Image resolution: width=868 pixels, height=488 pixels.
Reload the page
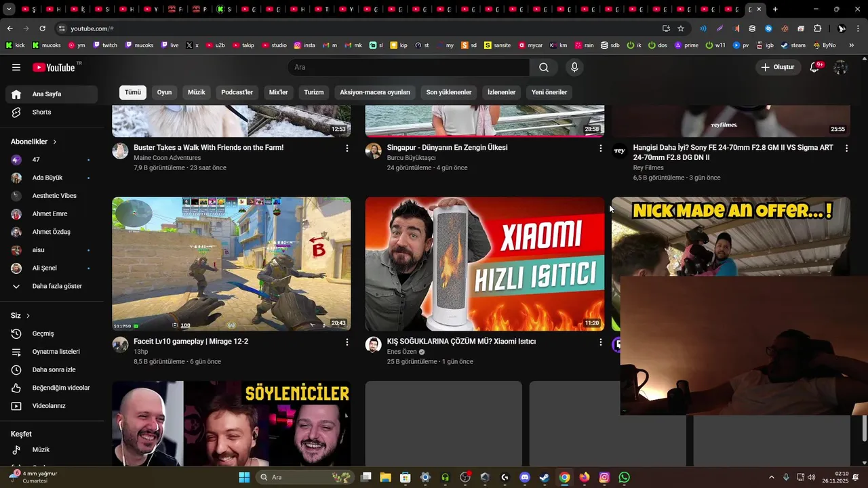pyautogui.click(x=42, y=28)
